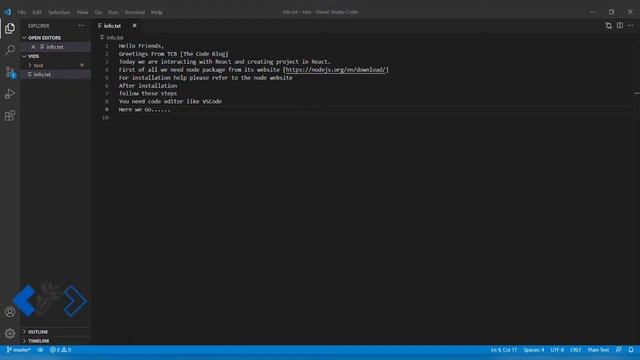Open the Extensions view
The width and height of the screenshot is (640, 360).
pyautogui.click(x=10, y=116)
